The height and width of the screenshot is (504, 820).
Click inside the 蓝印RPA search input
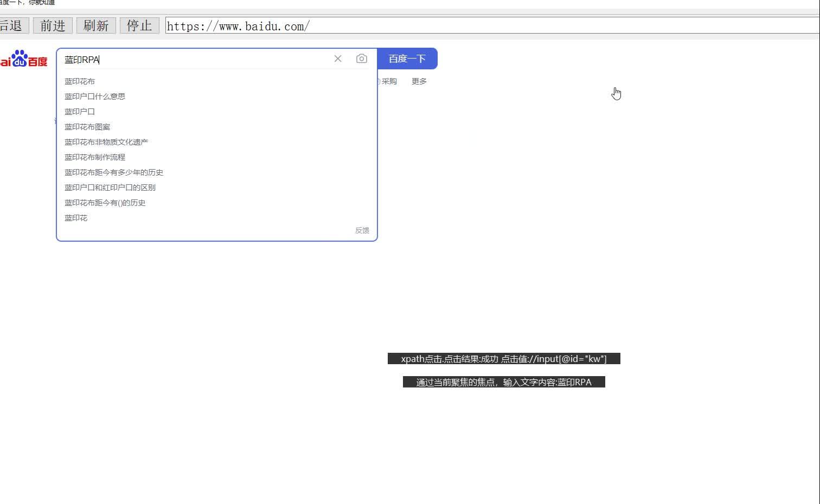click(x=195, y=59)
